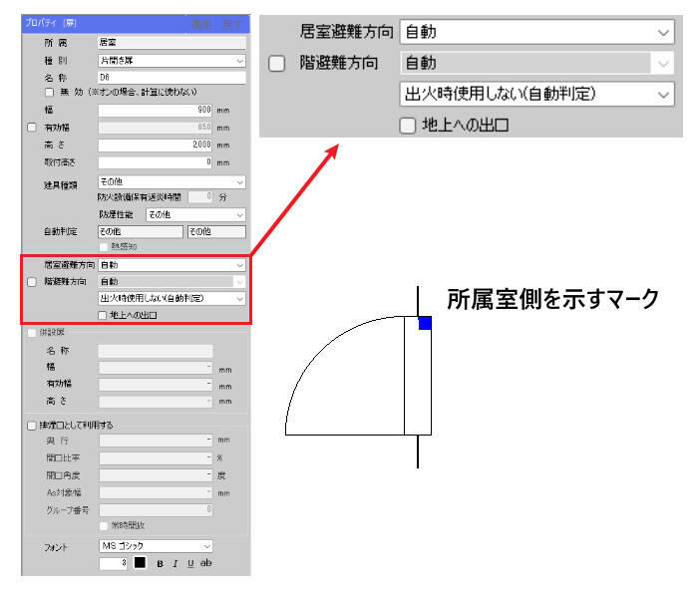Click the blue room-side marker on door

click(x=425, y=323)
